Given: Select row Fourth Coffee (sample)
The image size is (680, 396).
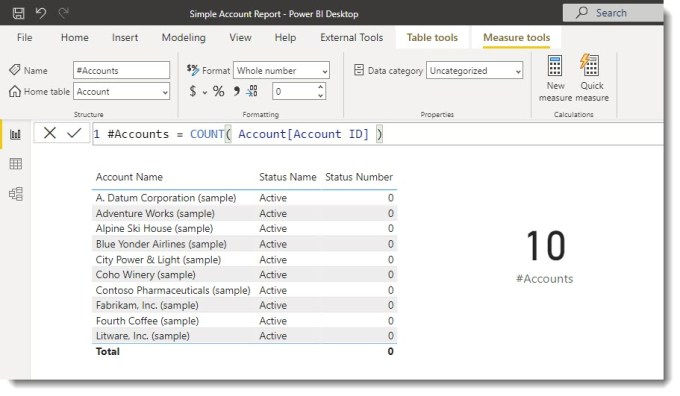Looking at the screenshot, I should coord(244,321).
